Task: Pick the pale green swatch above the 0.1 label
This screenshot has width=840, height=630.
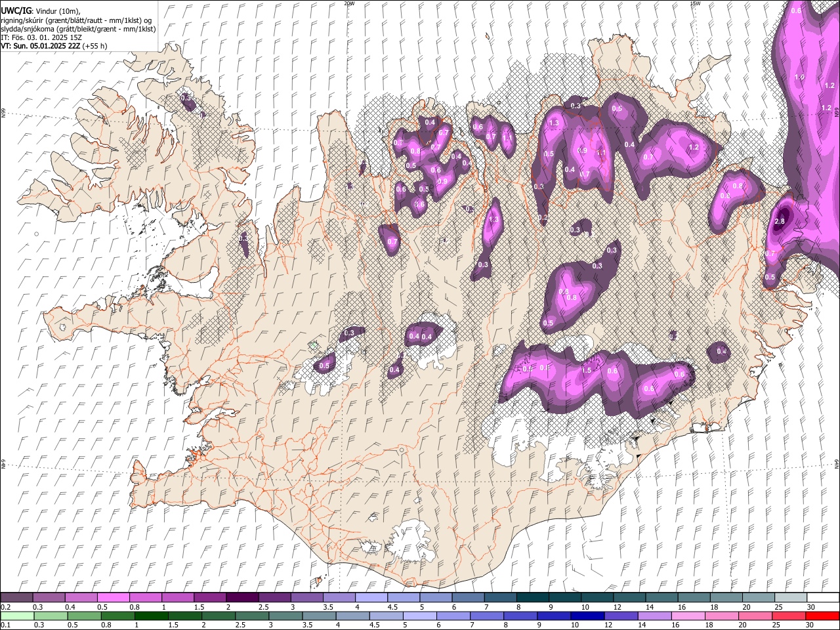Action: pyautogui.click(x=17, y=616)
